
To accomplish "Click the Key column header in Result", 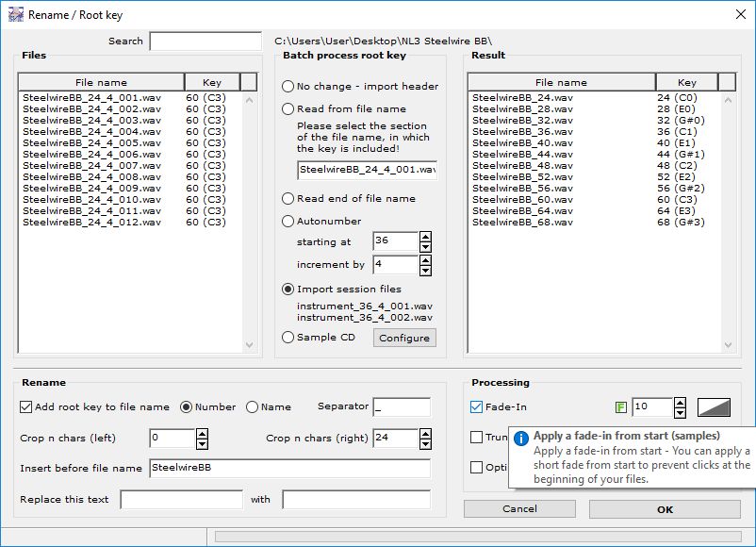I will coord(687,82).
